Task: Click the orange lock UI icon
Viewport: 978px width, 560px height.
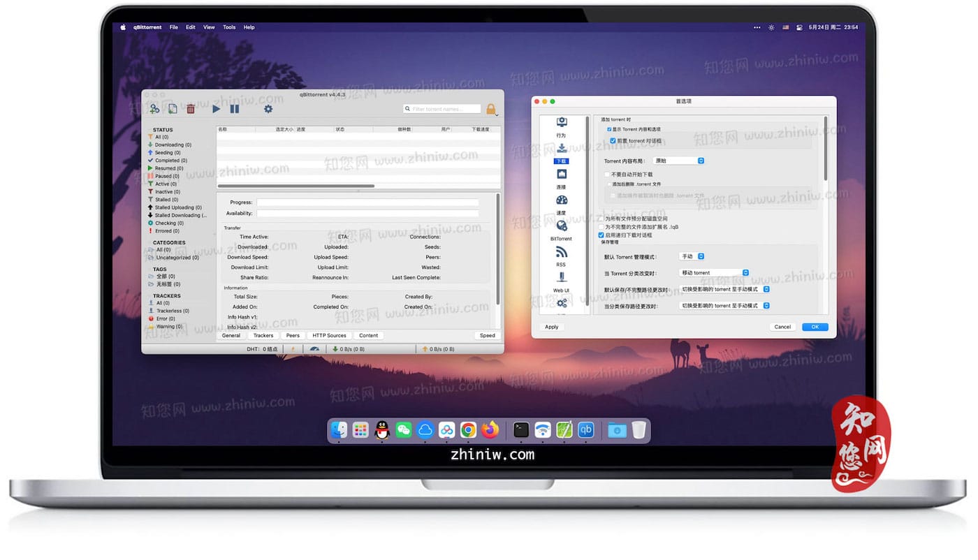Action: (x=491, y=110)
